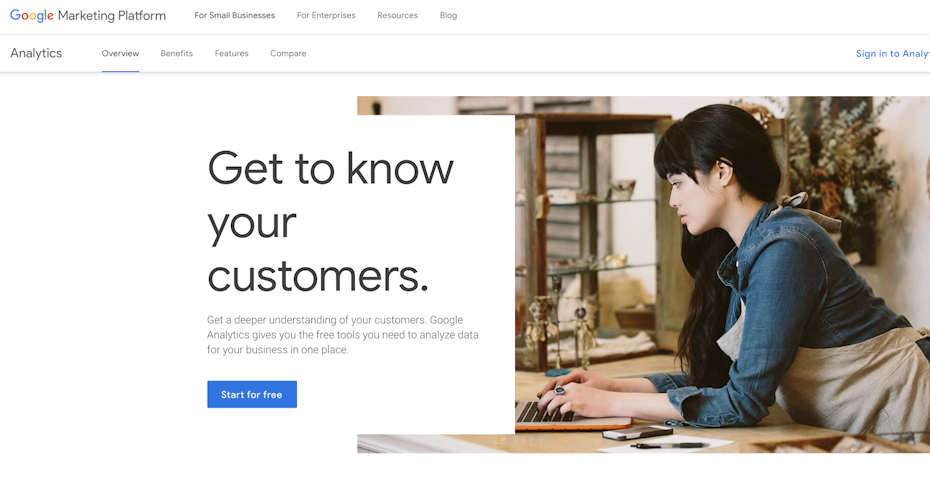Select the Overview tab

120,53
